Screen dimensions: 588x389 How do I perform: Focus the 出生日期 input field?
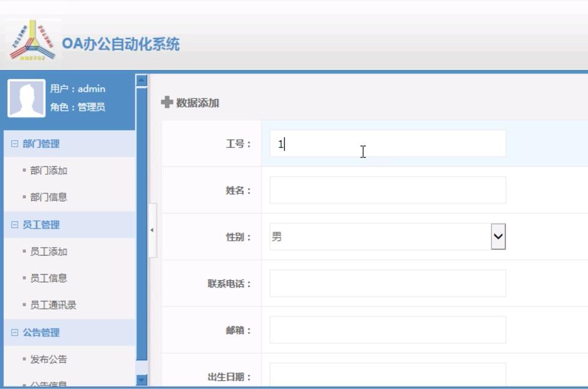coord(388,375)
